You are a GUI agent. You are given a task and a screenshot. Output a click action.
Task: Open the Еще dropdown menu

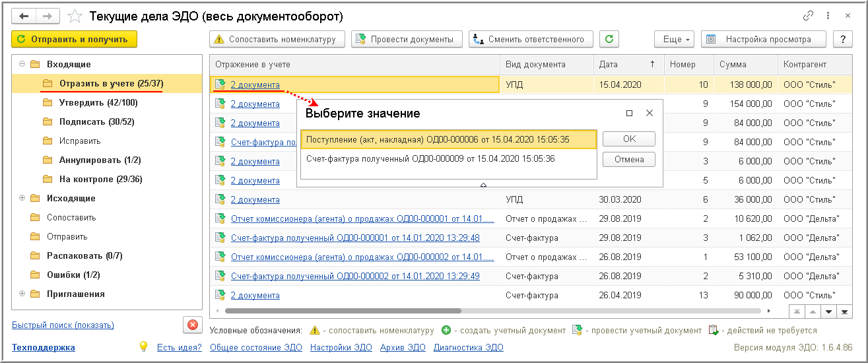pos(675,39)
